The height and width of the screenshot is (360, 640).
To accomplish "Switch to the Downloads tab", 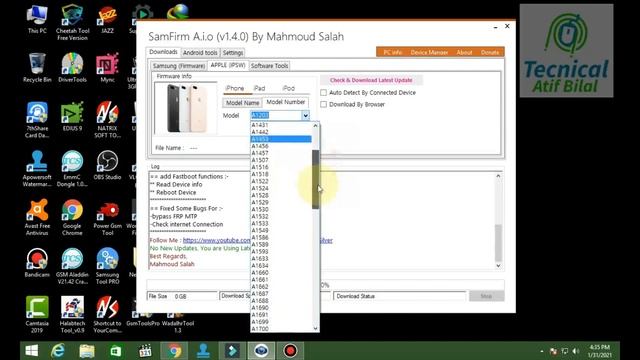I will [x=163, y=52].
